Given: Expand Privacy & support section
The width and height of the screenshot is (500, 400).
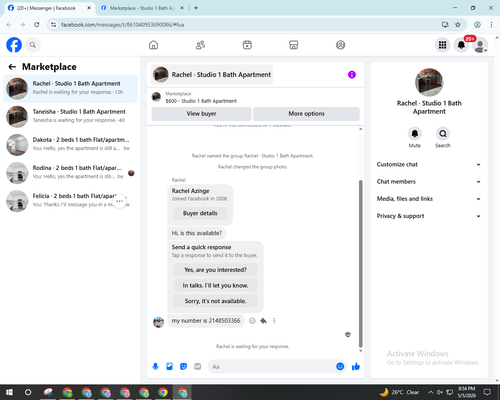Looking at the screenshot, I should 429,216.
